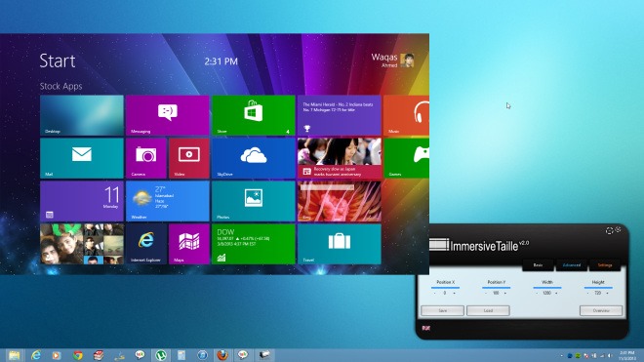Click the Width blue slider bar
Viewport: 644px width, 362px height.
click(x=547, y=288)
